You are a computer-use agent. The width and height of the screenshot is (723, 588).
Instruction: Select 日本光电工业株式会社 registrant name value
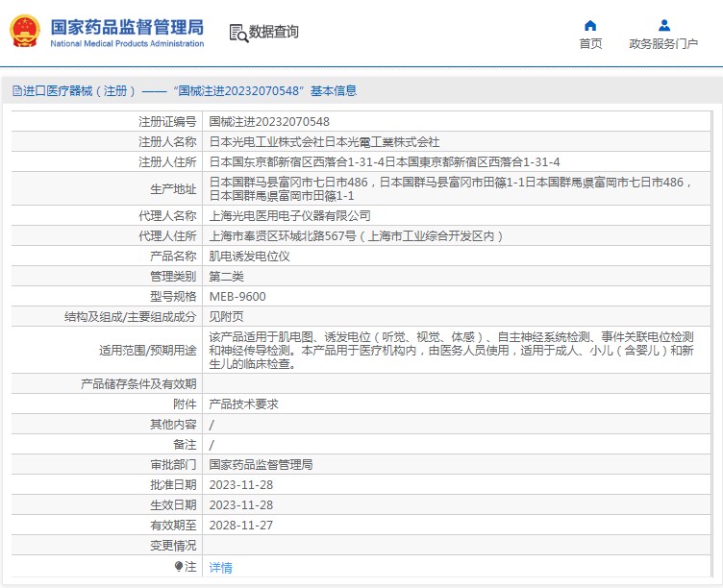coord(324,142)
